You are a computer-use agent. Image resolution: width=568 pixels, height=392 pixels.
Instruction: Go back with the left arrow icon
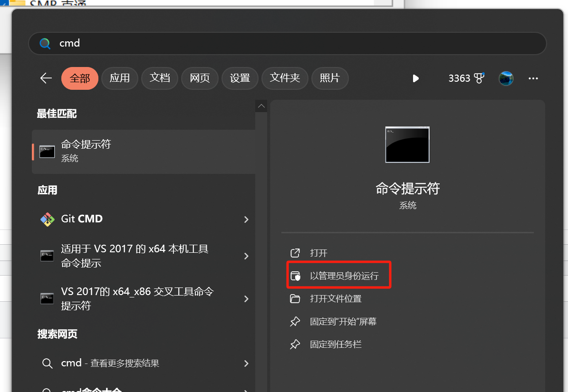[46, 78]
